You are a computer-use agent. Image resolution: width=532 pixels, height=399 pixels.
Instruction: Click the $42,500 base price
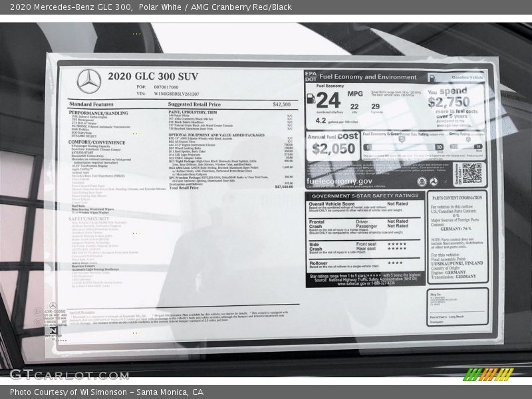pos(281,104)
